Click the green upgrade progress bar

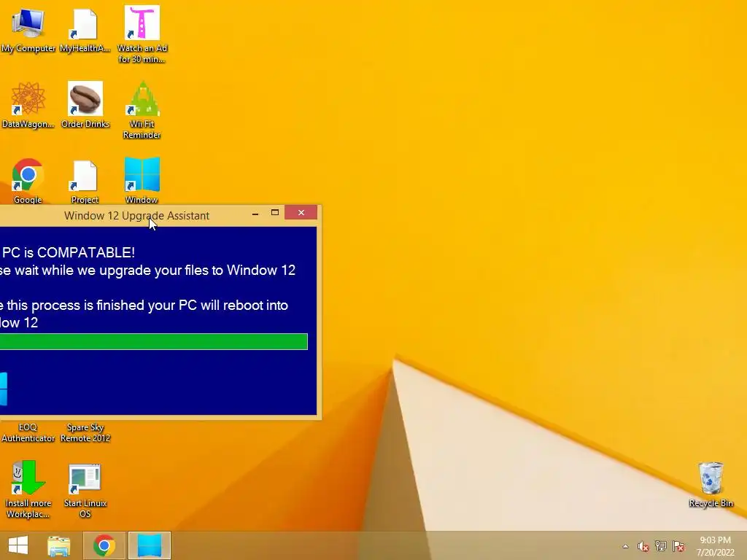(x=154, y=341)
